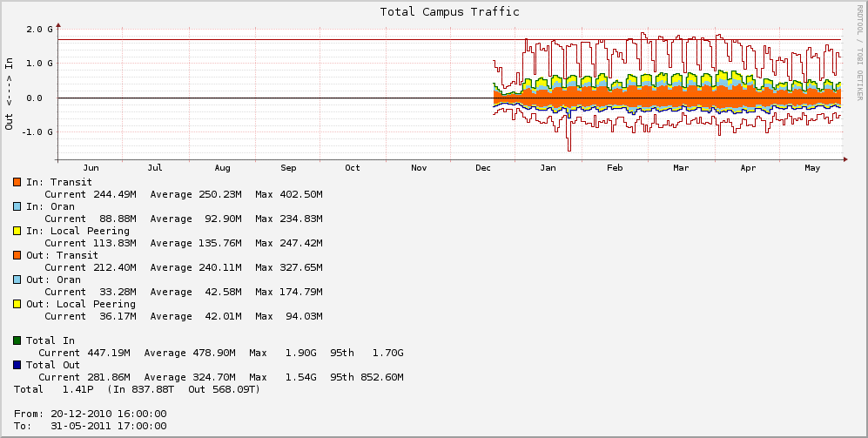Click the light blue In: Oran swatch
The width and height of the screenshot is (868, 438).
(17, 206)
